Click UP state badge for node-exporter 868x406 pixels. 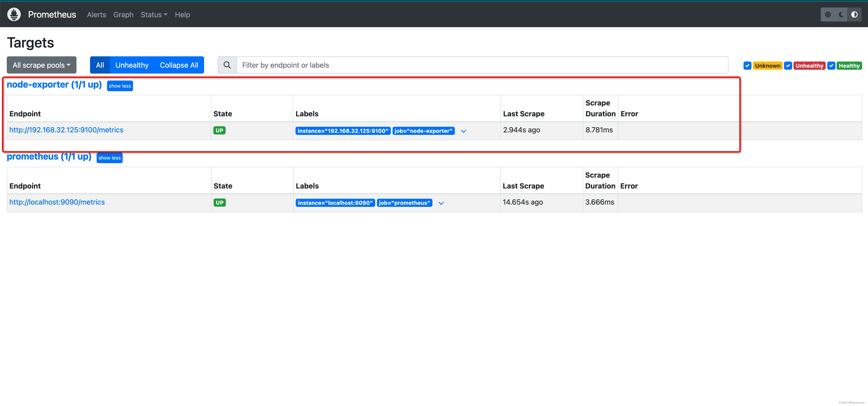click(219, 130)
